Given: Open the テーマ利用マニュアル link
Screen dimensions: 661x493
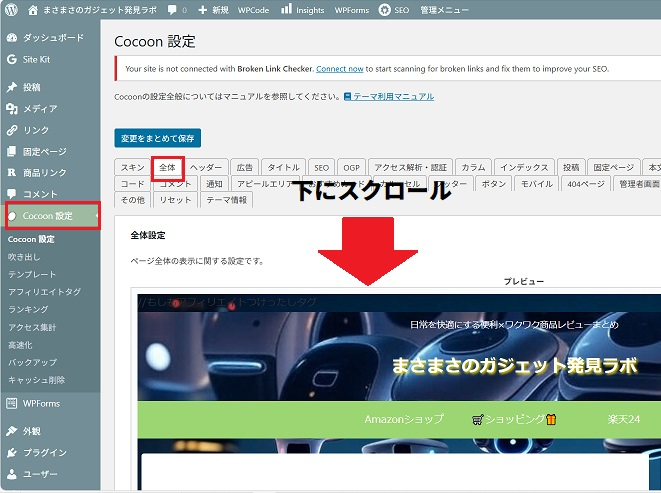Looking at the screenshot, I should coord(388,97).
